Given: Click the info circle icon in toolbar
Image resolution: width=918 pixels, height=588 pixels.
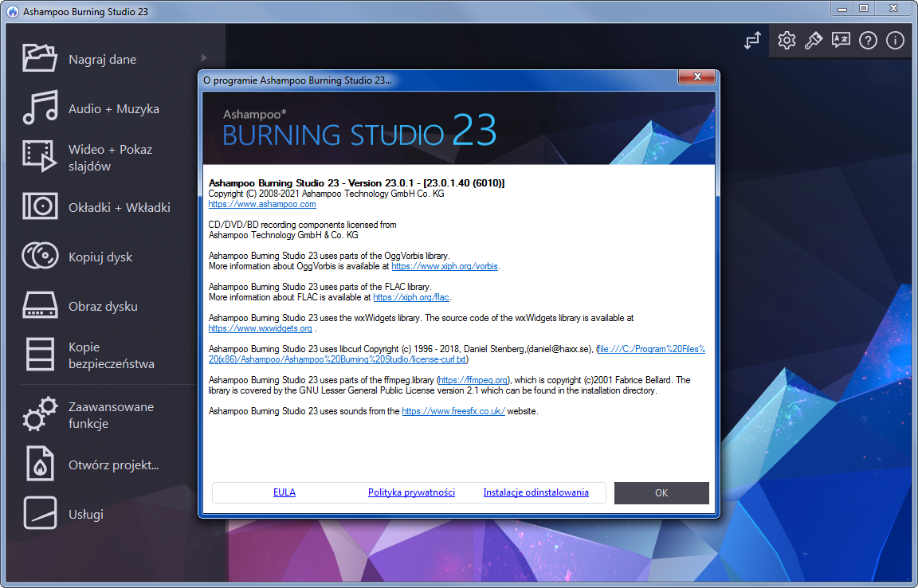Looking at the screenshot, I should (895, 40).
